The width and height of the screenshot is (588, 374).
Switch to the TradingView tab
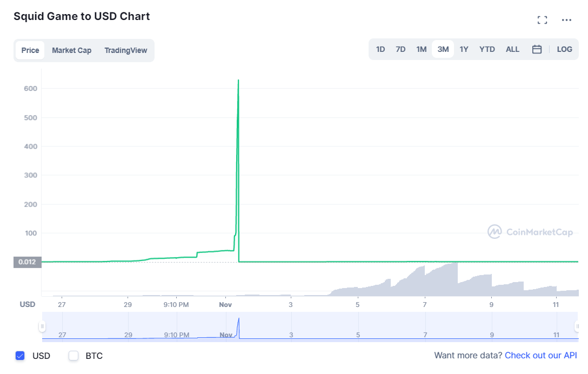(125, 50)
